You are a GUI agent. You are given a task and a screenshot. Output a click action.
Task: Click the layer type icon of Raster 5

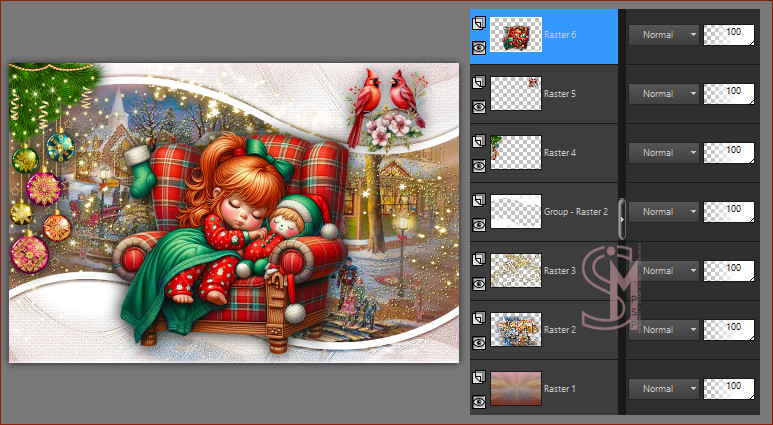pos(479,81)
